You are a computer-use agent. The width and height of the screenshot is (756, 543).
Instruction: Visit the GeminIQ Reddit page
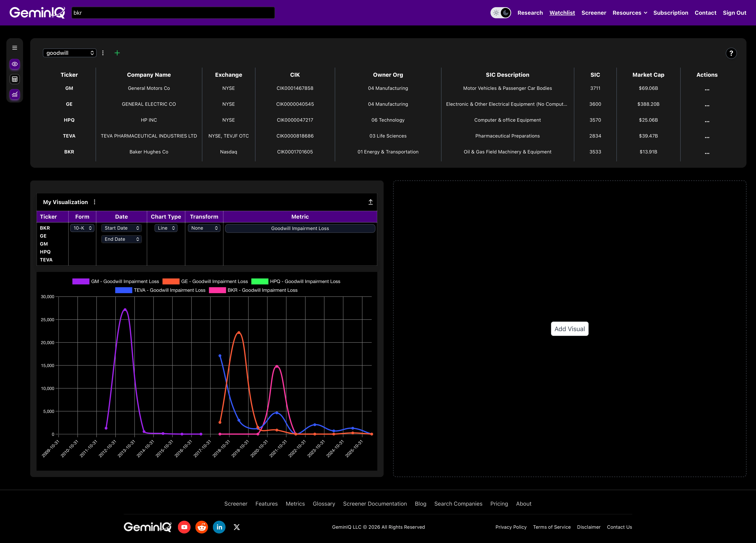coord(202,527)
